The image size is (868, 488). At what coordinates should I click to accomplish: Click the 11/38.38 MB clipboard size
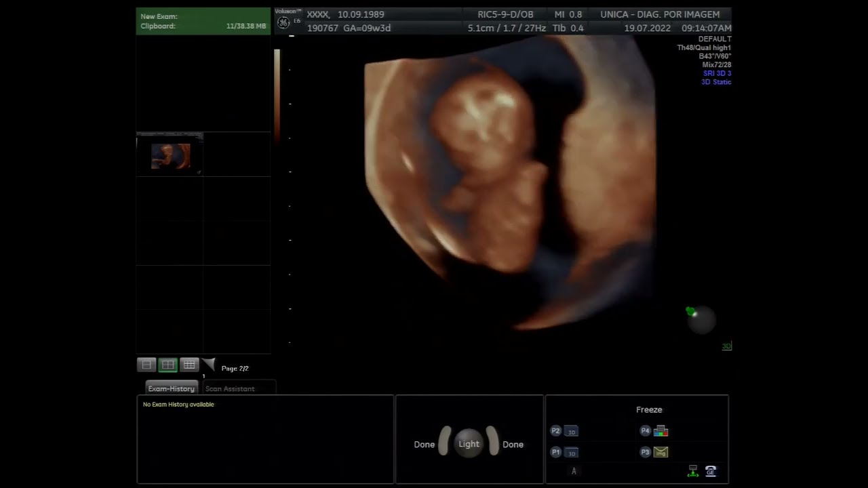pyautogui.click(x=246, y=26)
